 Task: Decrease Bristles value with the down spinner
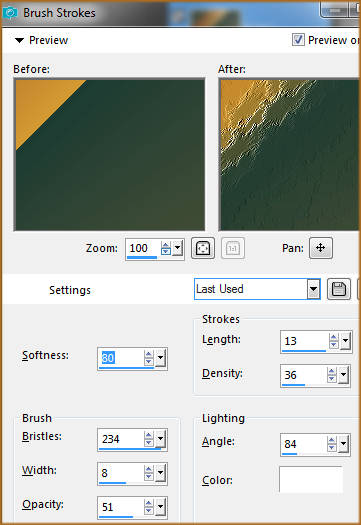click(x=149, y=443)
